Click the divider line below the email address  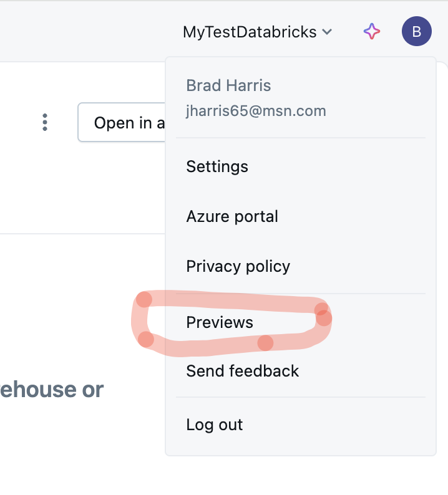(301, 138)
